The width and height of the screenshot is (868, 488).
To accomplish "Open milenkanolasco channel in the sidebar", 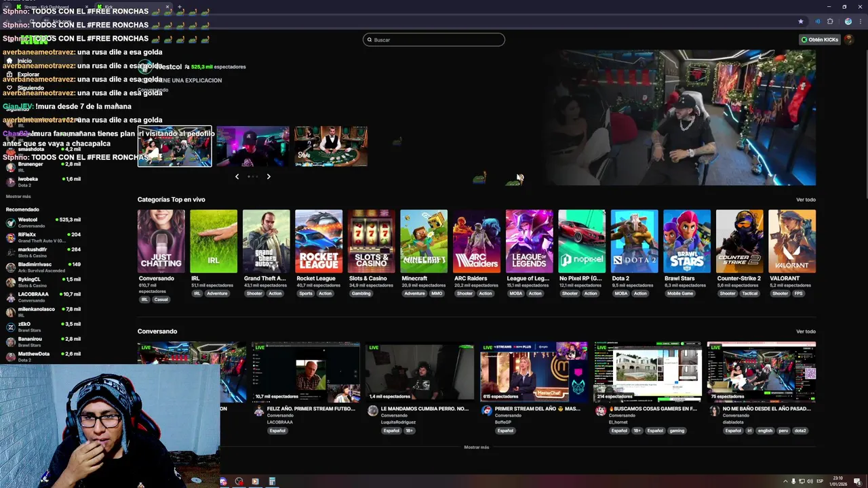I will pyautogui.click(x=43, y=312).
